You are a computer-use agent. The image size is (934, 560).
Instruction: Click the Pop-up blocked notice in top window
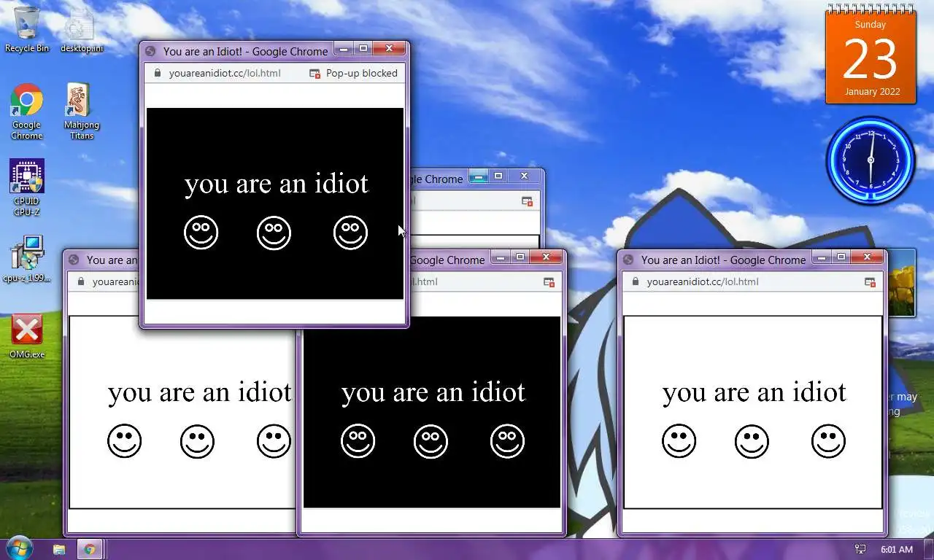click(354, 73)
